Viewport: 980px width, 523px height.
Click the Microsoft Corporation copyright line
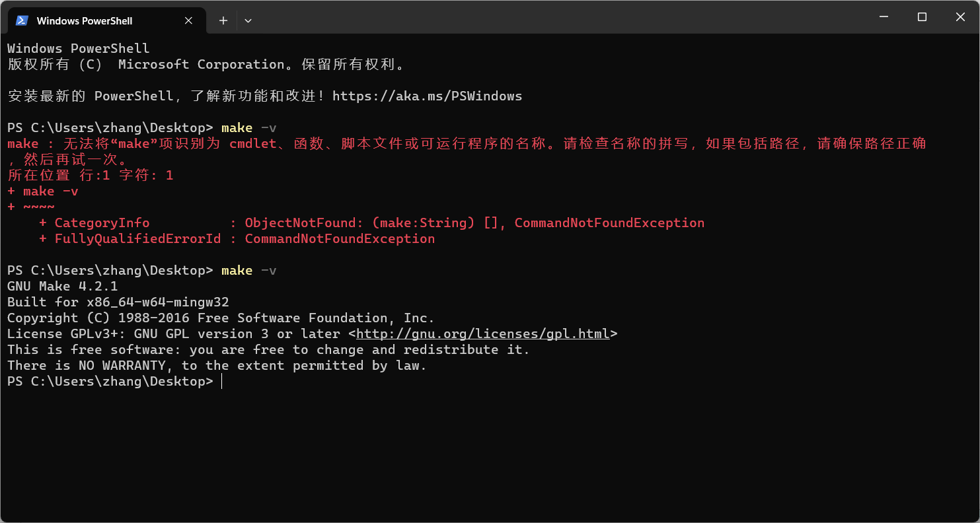pyautogui.click(x=206, y=64)
